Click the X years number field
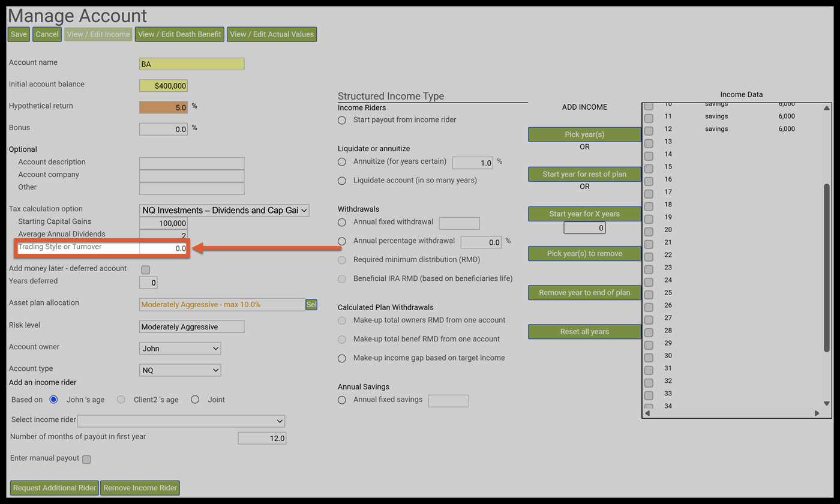Image resolution: width=840 pixels, height=504 pixels. click(584, 228)
